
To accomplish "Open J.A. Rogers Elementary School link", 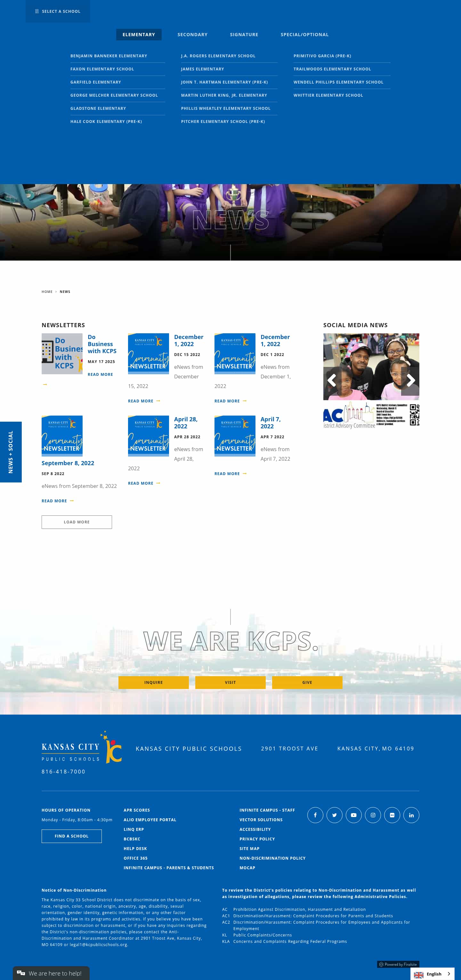I will point(218,56).
